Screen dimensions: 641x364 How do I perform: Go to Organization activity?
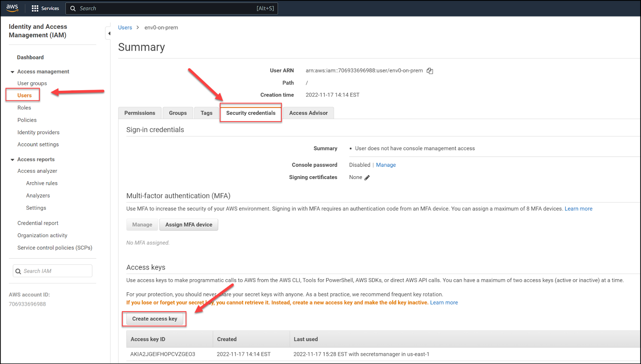[42, 235]
